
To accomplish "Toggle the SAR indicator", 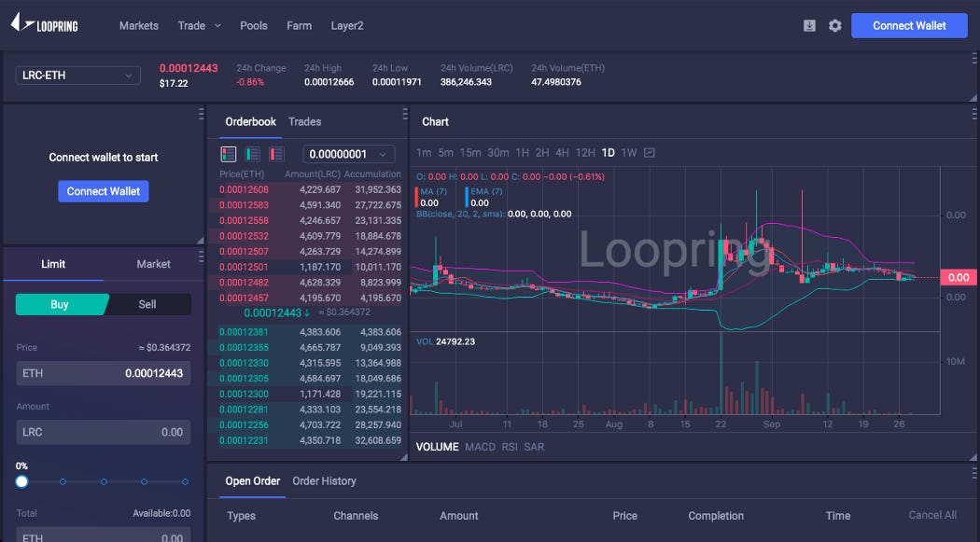I will [534, 447].
